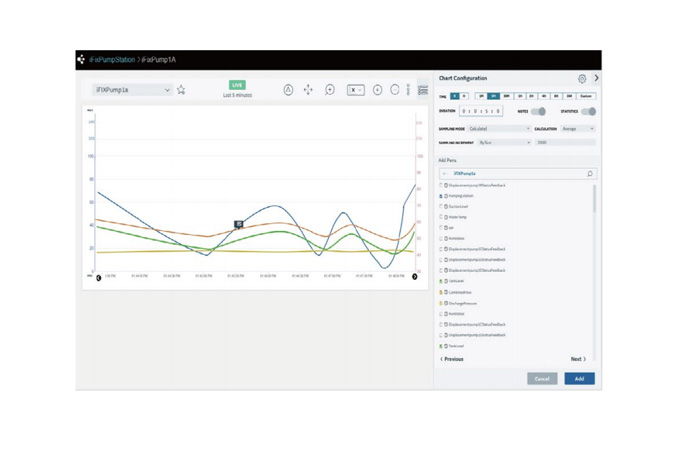Toggle the Notes switch
Viewport: 690px width, 460px height.
539,112
